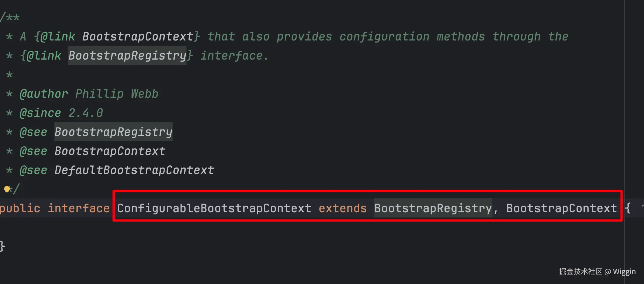Follow the @see BootstrapRegistry reference

(x=113, y=132)
